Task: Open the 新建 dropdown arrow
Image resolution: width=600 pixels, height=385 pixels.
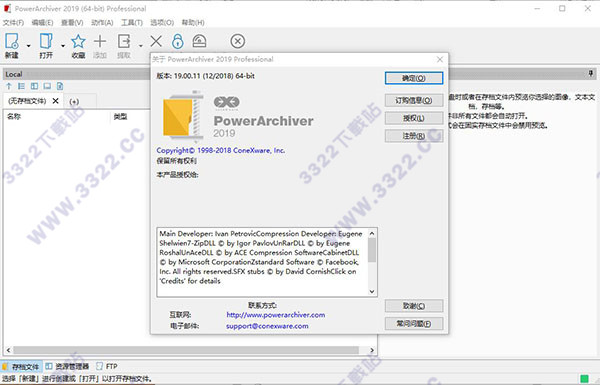Action: [x=29, y=46]
